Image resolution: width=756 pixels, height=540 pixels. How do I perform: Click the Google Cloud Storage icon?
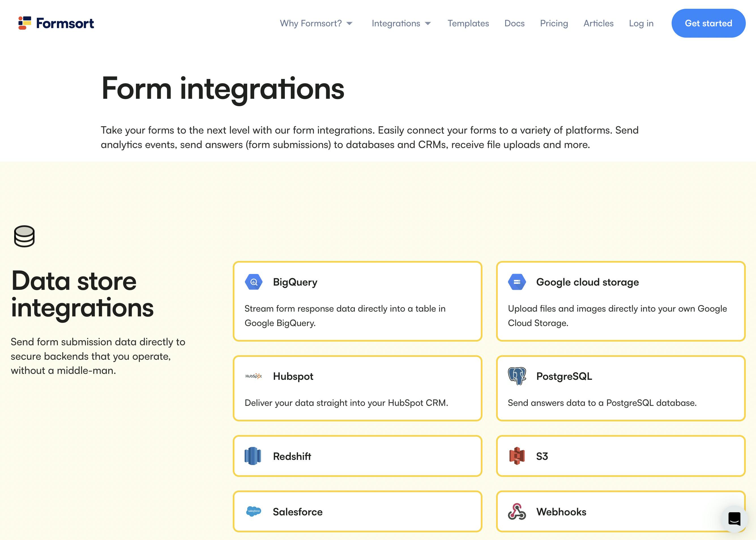[x=516, y=282]
